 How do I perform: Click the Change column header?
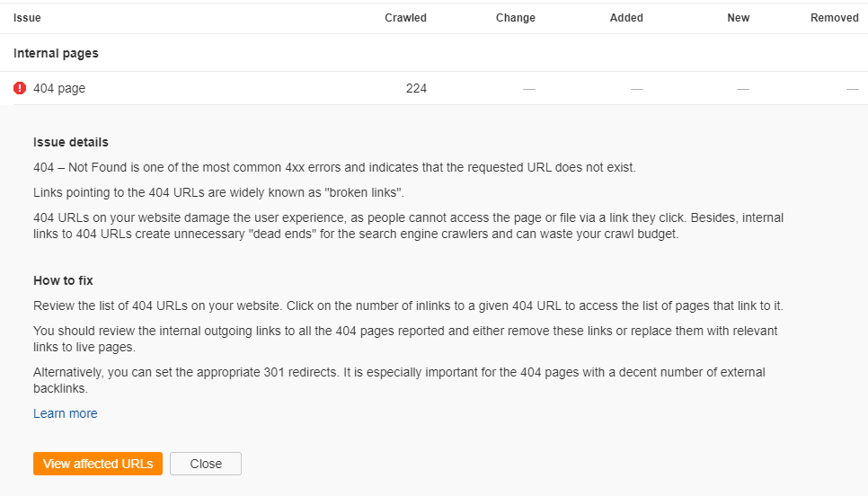pos(515,18)
